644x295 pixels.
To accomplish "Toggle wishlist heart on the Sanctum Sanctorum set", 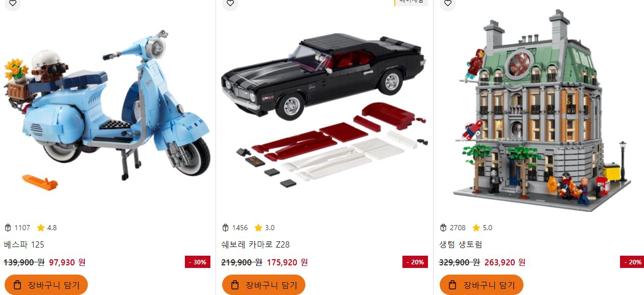I will coord(447,3).
